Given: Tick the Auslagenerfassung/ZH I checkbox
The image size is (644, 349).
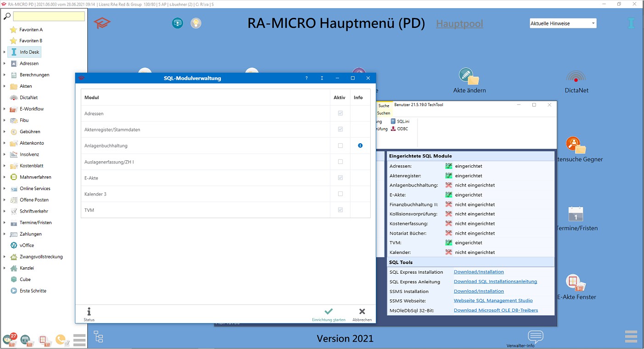Looking at the screenshot, I should click(x=340, y=162).
